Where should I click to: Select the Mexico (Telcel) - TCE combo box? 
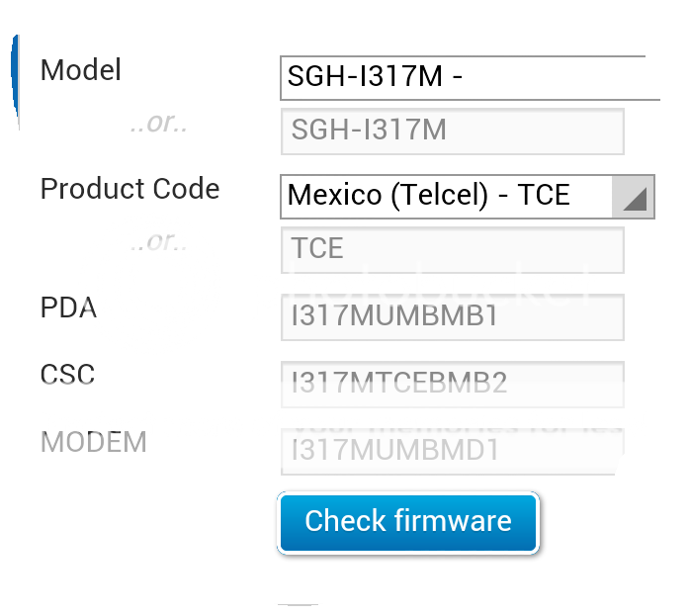coord(447,196)
